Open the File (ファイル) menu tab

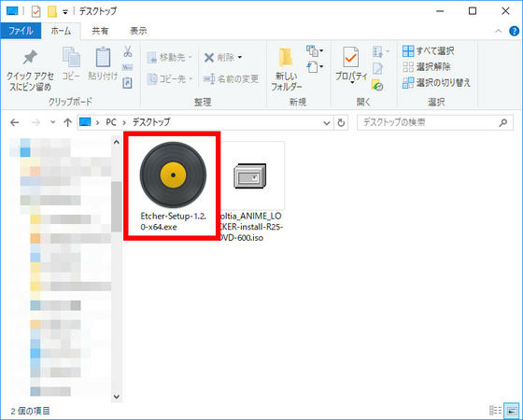tap(21, 31)
